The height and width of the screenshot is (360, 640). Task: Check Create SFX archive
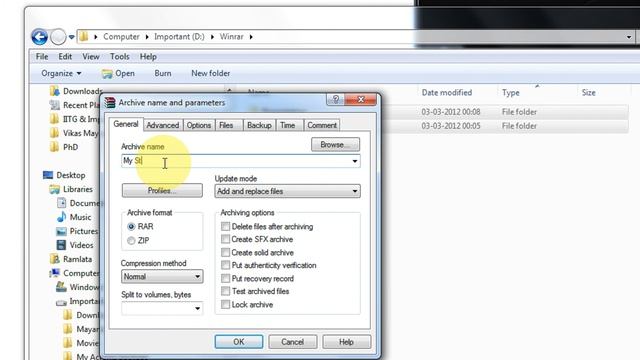[225, 239]
